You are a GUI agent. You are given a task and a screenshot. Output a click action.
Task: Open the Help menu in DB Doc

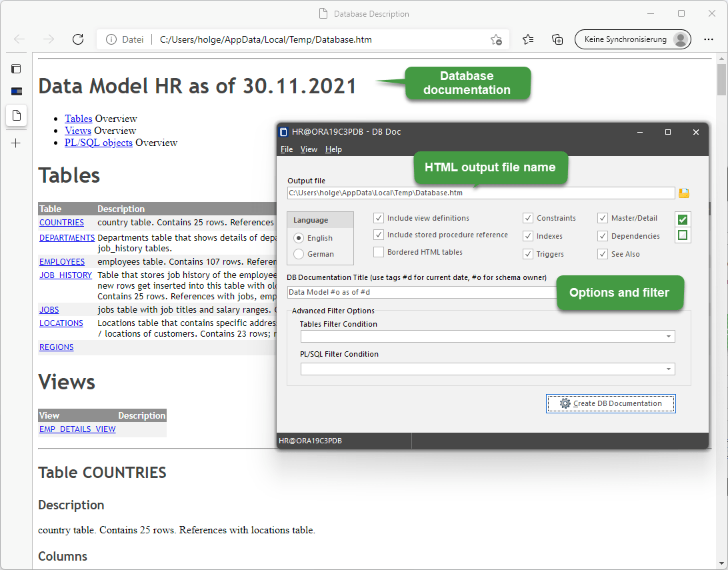(333, 149)
